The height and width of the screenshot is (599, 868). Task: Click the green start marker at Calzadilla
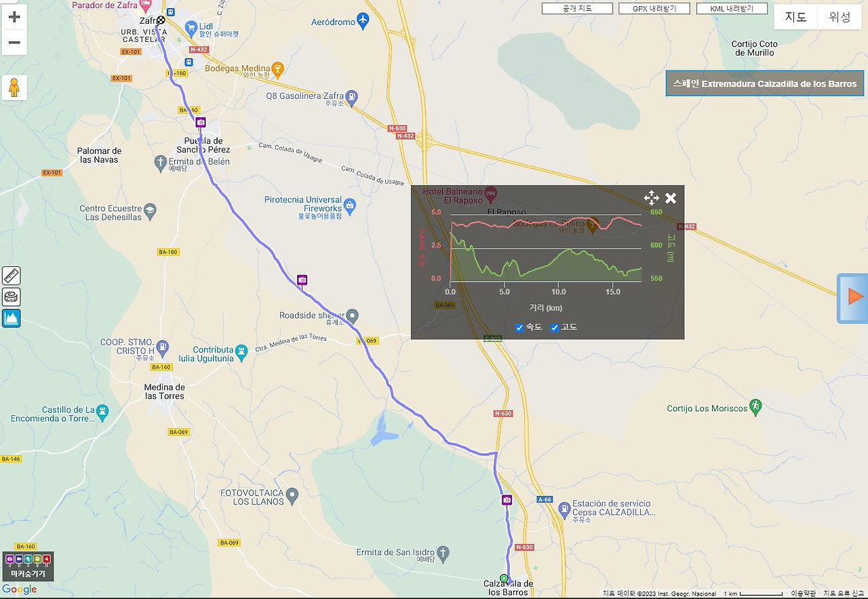504,578
